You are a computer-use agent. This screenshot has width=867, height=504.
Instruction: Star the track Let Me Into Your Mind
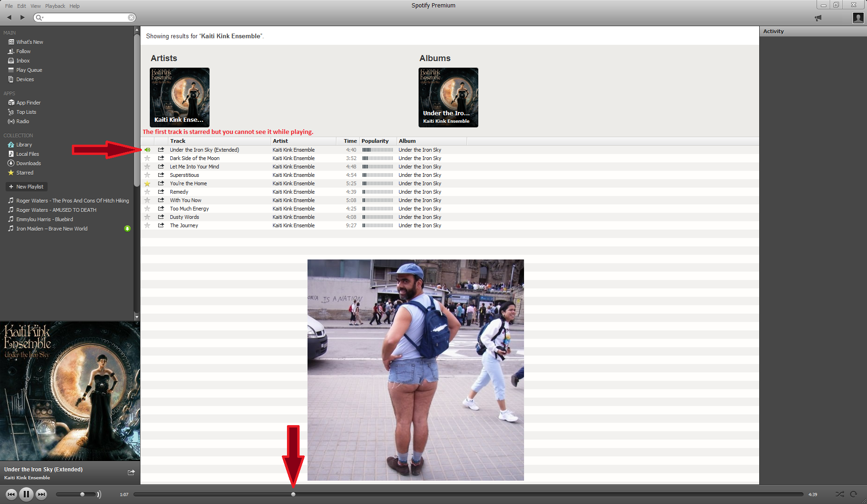147,167
